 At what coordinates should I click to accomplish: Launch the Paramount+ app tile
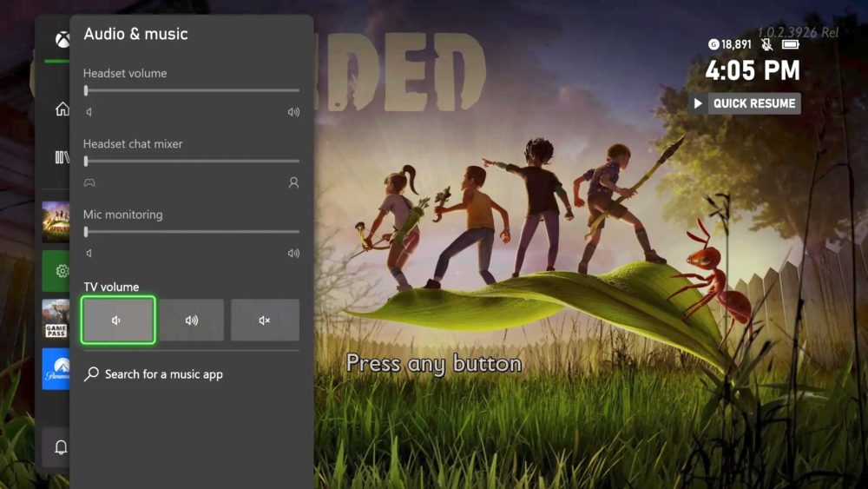coord(56,369)
